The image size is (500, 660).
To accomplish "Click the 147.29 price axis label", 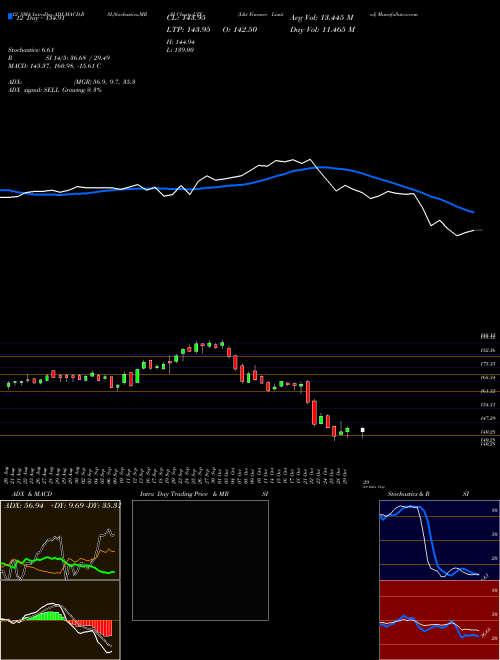I will click(x=489, y=418).
